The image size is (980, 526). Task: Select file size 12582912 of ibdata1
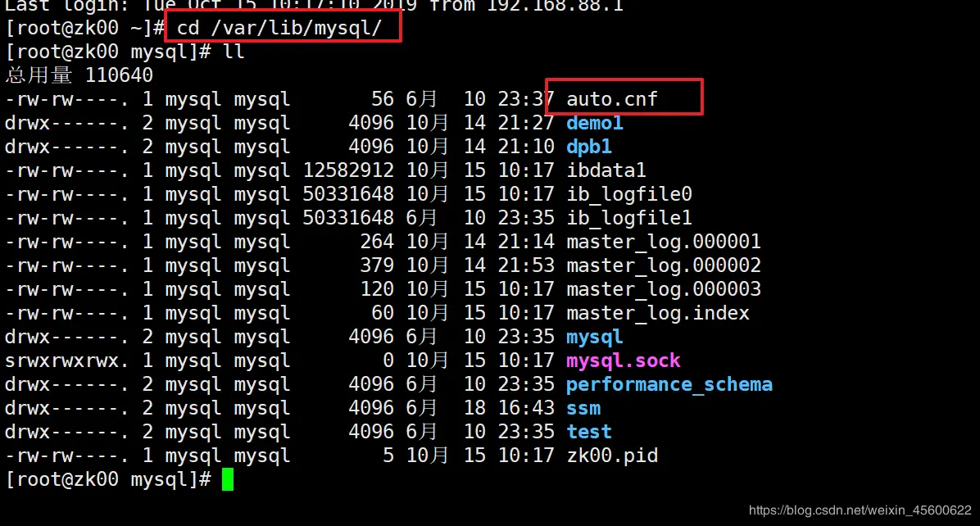348,170
